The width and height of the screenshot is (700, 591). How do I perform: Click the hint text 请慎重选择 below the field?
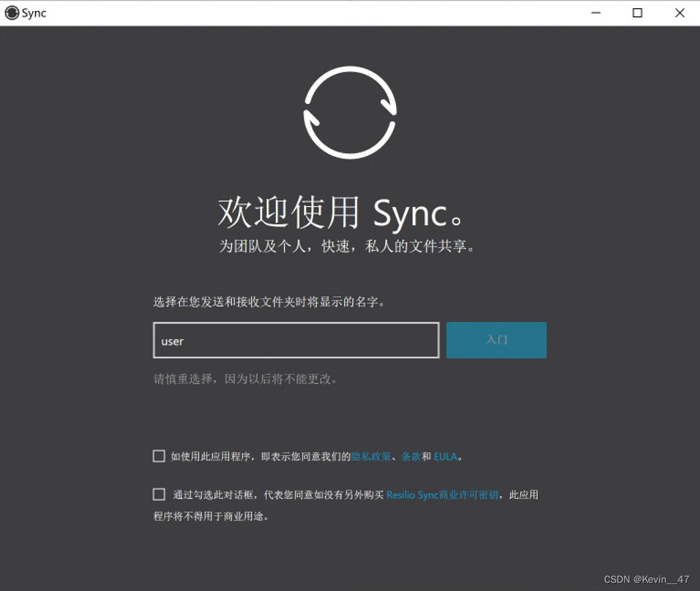coord(246,379)
